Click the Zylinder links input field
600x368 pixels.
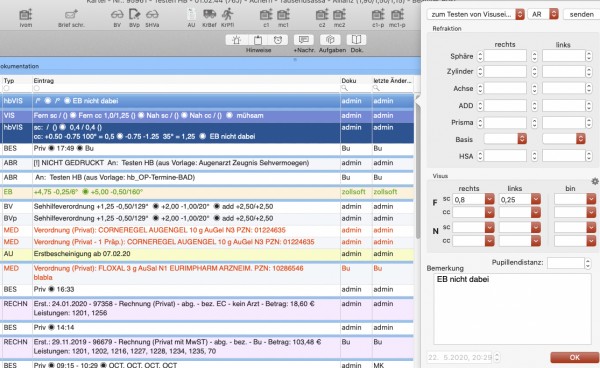564,72
